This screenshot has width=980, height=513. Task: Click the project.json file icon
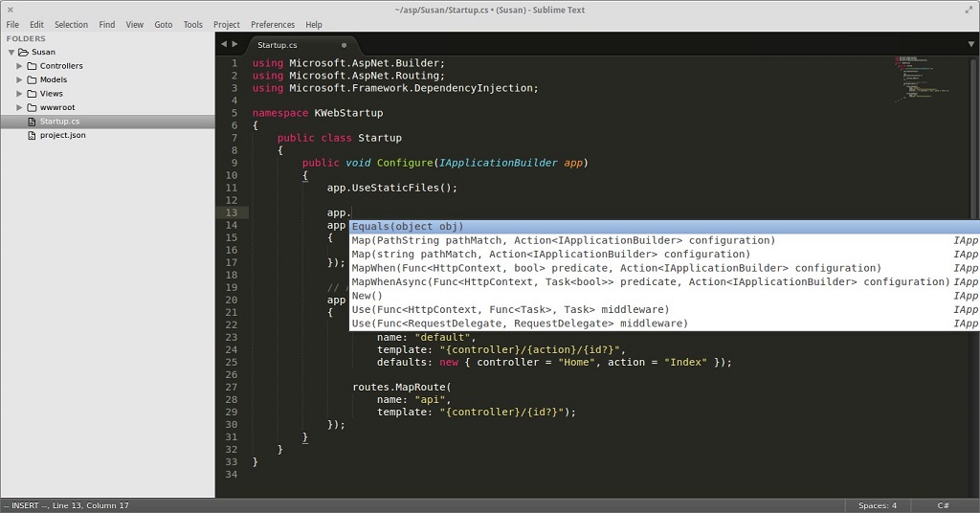[32, 135]
